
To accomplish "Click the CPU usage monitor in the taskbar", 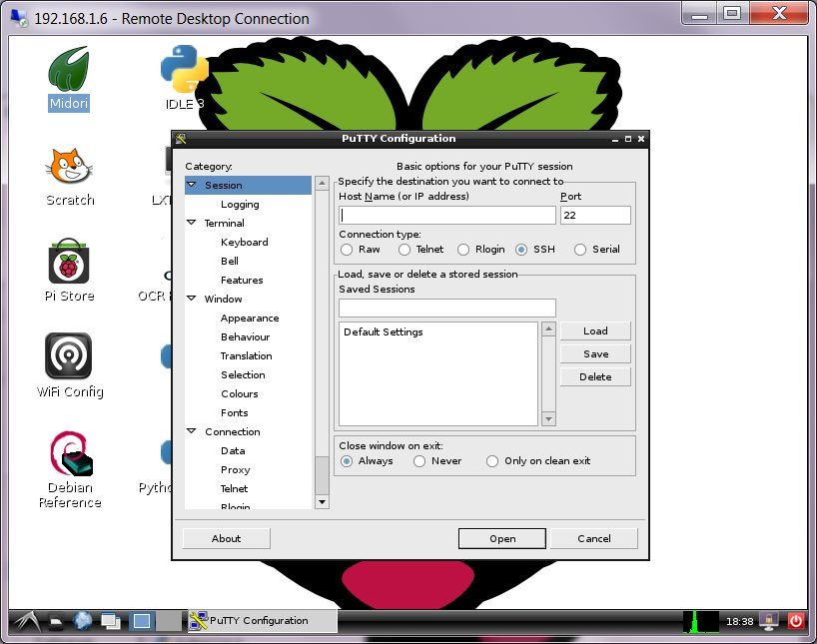I will pos(701,622).
